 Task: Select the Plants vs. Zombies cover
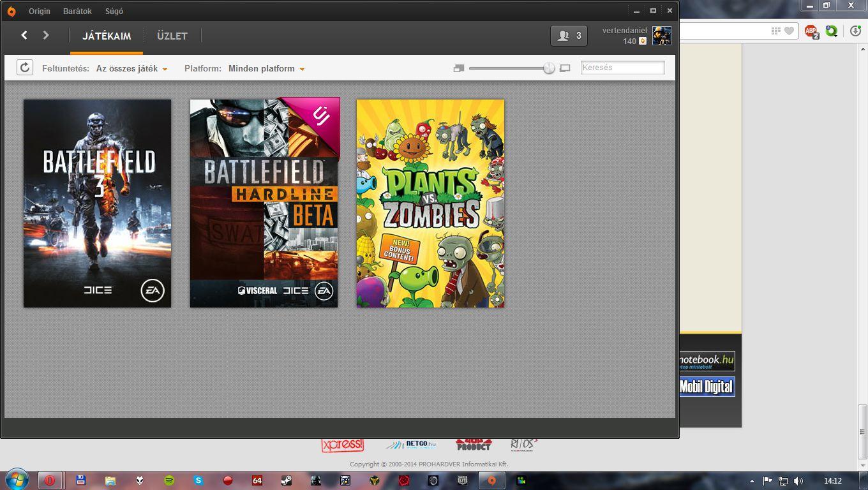(x=431, y=204)
